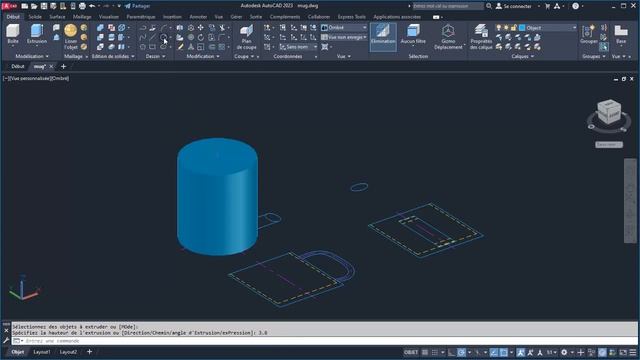The height and width of the screenshot is (360, 640).
Task: Open the status bar customization menu icon
Action: pos(633,352)
